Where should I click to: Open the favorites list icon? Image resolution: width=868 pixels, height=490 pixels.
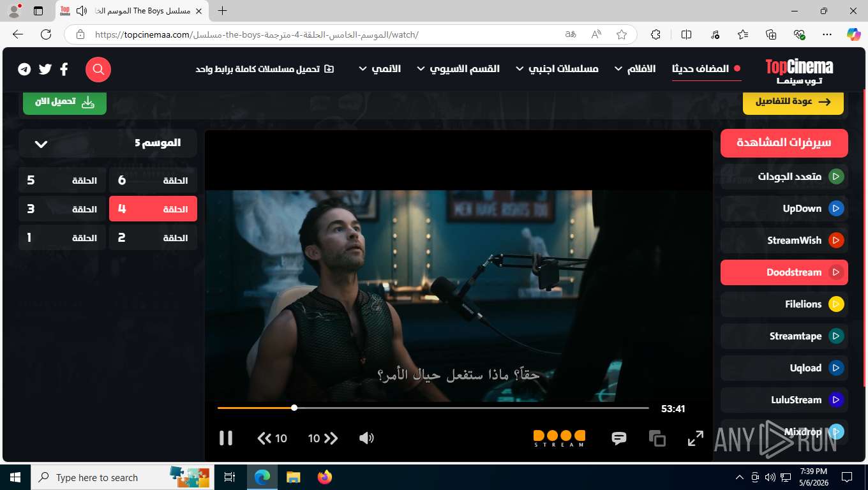tap(743, 34)
